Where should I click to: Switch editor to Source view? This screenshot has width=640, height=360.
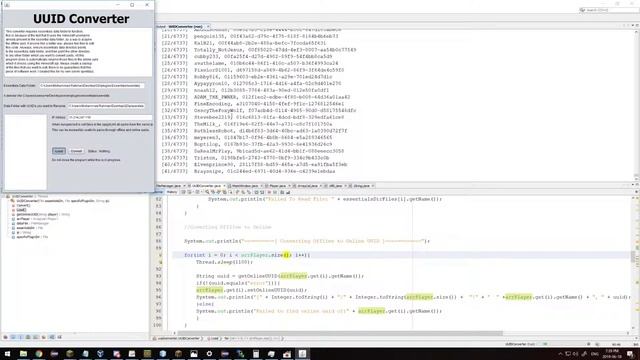159,192
